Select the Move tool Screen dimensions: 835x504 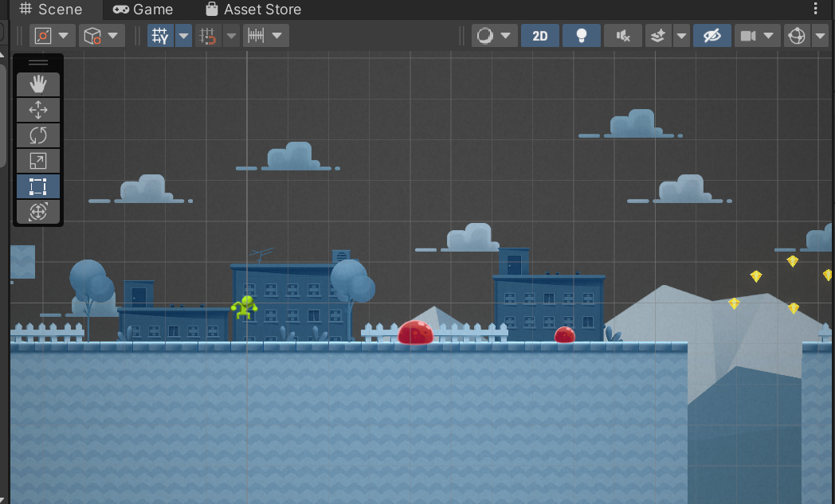click(37, 110)
